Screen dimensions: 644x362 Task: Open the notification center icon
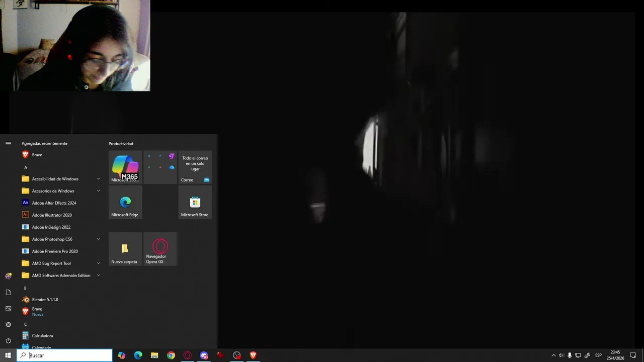(x=633, y=355)
